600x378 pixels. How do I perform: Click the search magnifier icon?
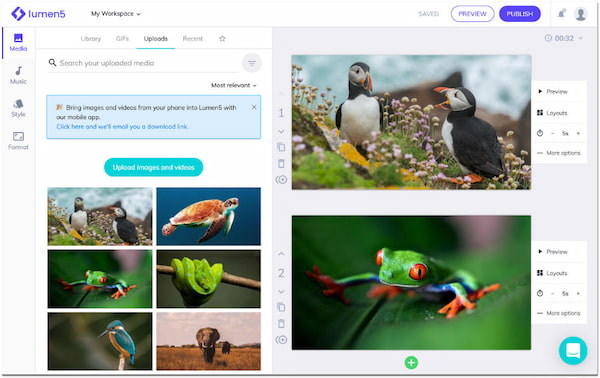(x=52, y=62)
